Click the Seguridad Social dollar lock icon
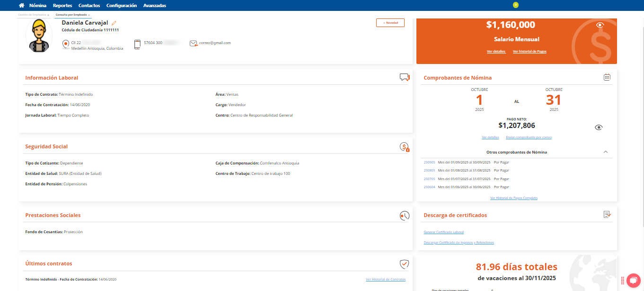The height and width of the screenshot is (291, 644). [x=404, y=147]
